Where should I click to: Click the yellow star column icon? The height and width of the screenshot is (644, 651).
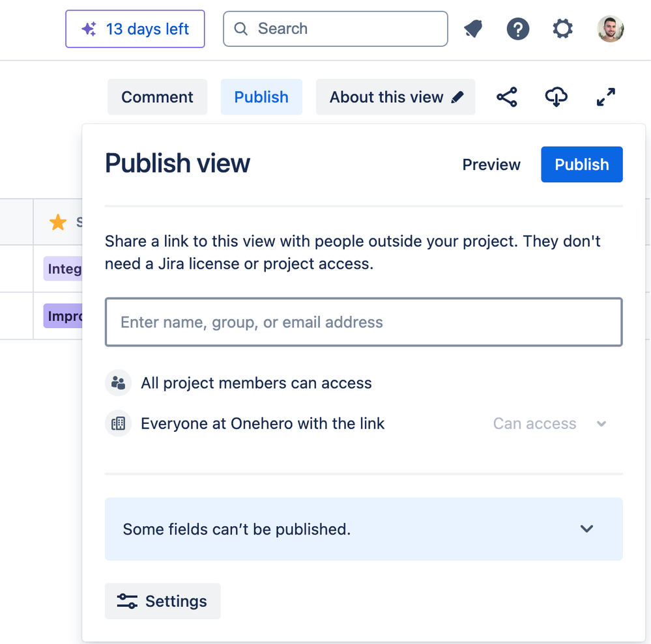58,222
